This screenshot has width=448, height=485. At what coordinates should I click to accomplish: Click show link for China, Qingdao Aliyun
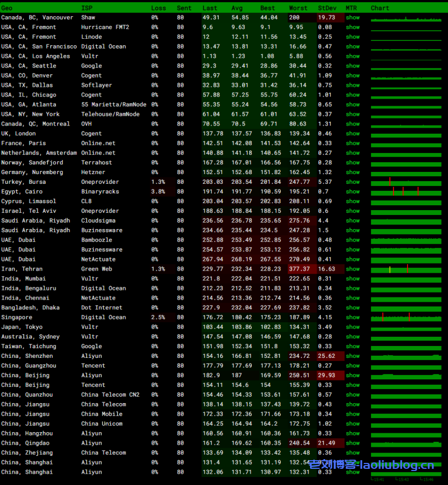[353, 443]
